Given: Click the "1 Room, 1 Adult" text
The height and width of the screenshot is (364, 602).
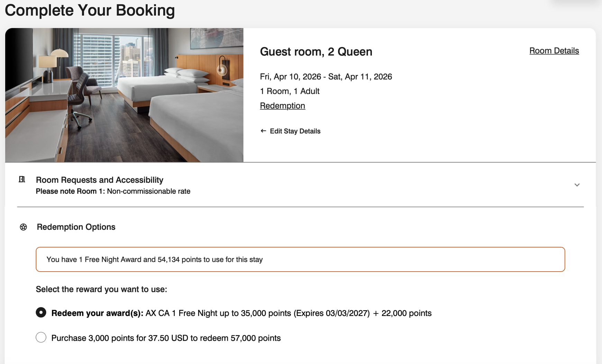Looking at the screenshot, I should [290, 91].
